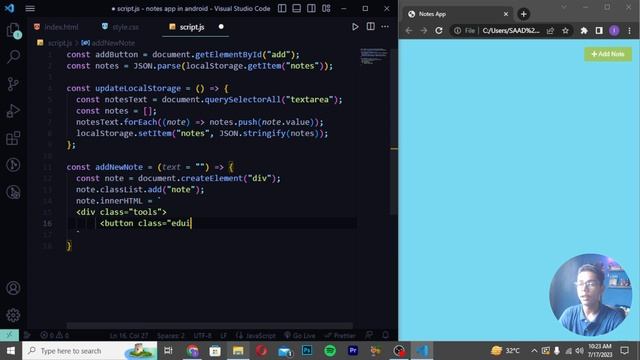This screenshot has width=640, height=360.
Task: Go back in the browser
Action: (x=409, y=31)
